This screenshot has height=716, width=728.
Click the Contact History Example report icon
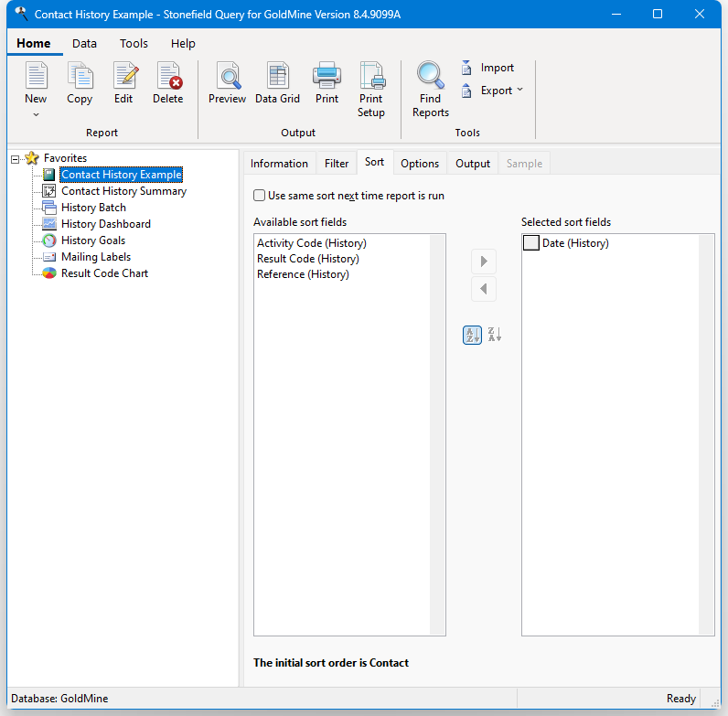tap(48, 175)
